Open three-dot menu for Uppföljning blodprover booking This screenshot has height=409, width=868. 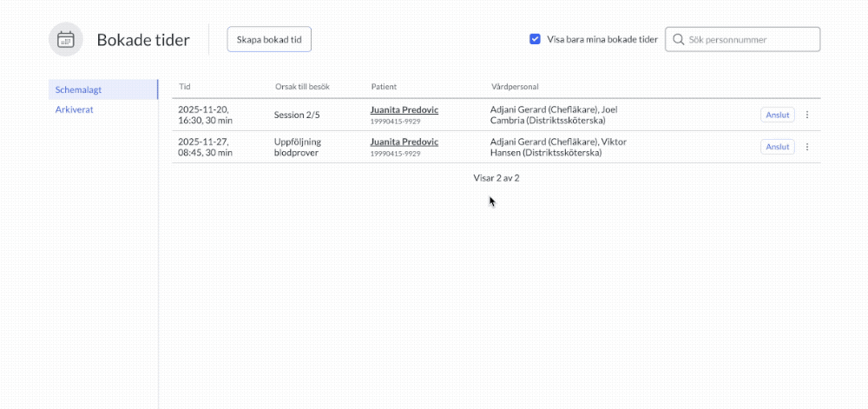[806, 147]
